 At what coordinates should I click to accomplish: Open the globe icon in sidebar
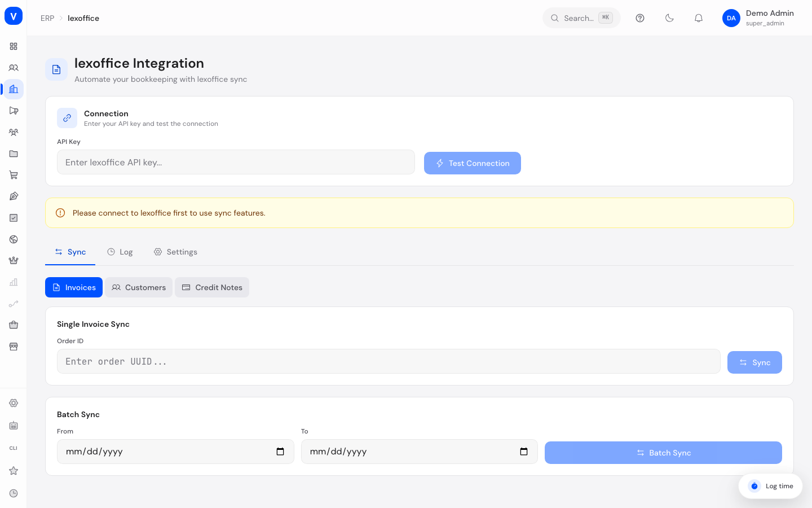tap(14, 239)
